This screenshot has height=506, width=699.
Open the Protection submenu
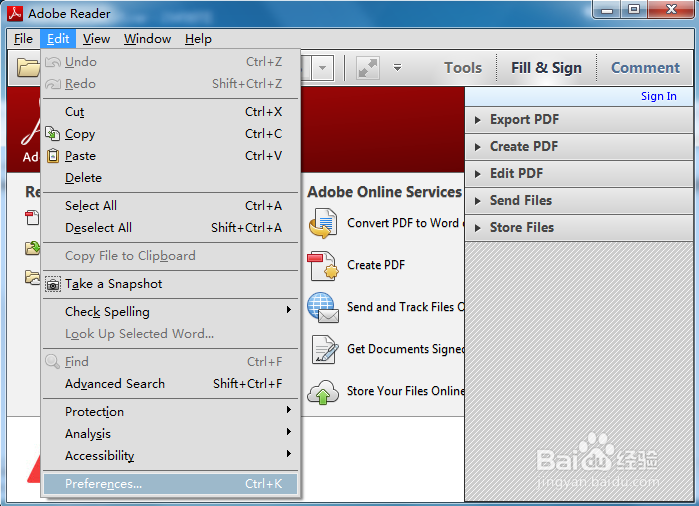[170, 411]
